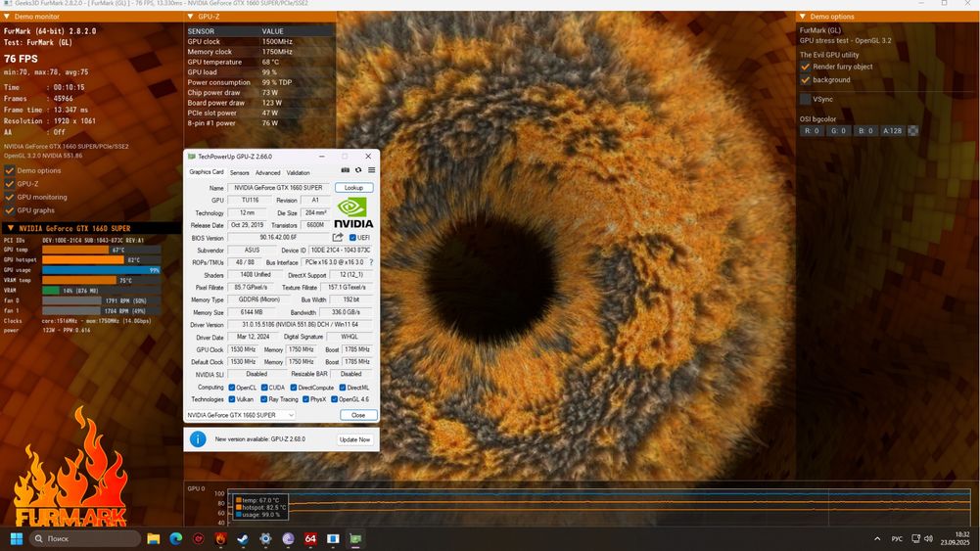
Task: Adjust the R: 0 bgcolor field
Action: (812, 130)
